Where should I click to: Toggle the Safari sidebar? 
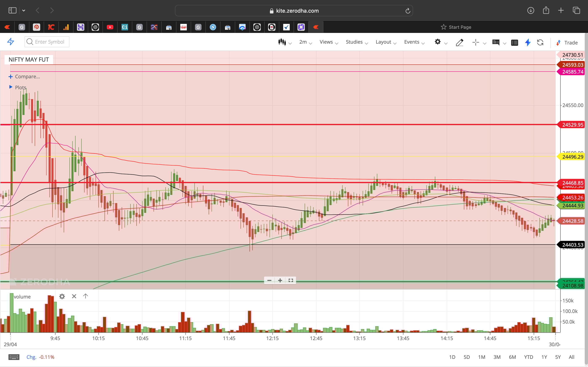point(12,10)
